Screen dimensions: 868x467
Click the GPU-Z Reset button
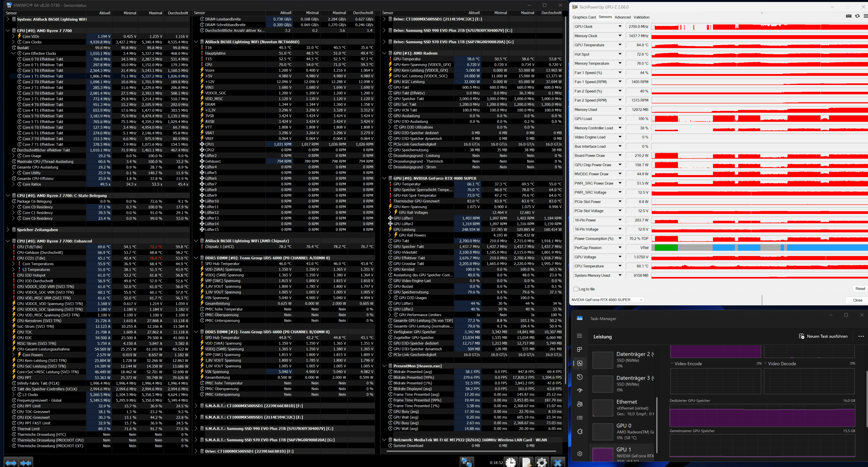tap(860, 289)
